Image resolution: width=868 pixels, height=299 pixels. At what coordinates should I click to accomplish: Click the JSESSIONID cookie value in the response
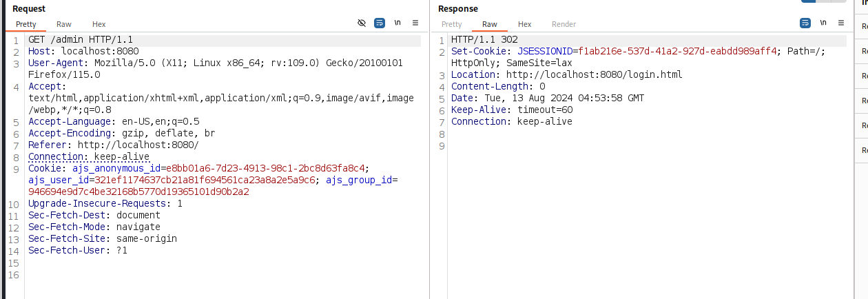click(x=677, y=51)
